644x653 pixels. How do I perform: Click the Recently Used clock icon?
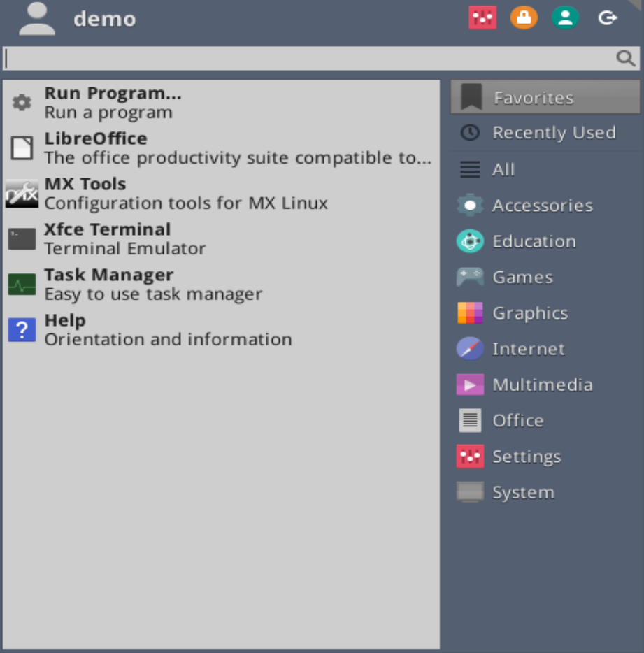pos(471,133)
